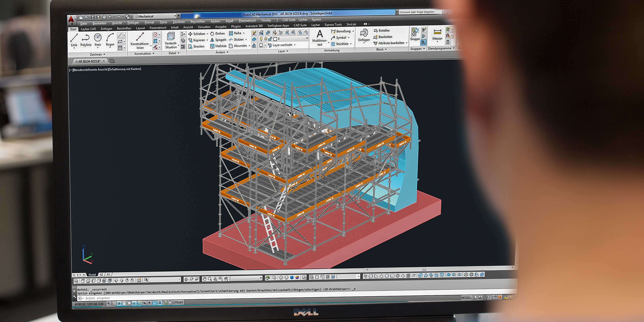Toggle the layer lightbulb on/off icon
This screenshot has width=644, height=322.
click(x=261, y=39)
